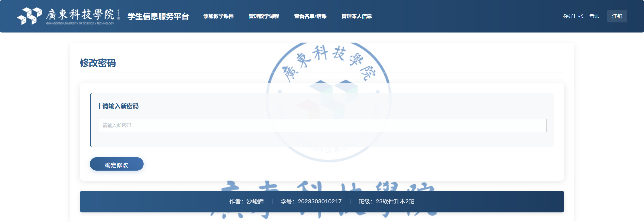Click the white cube university logo icon
This screenshot has height=222, width=644.
coord(29,16)
